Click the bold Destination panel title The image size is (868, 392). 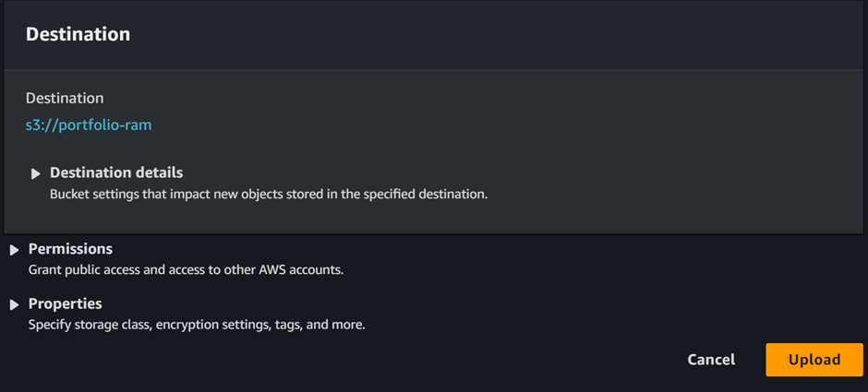click(78, 34)
